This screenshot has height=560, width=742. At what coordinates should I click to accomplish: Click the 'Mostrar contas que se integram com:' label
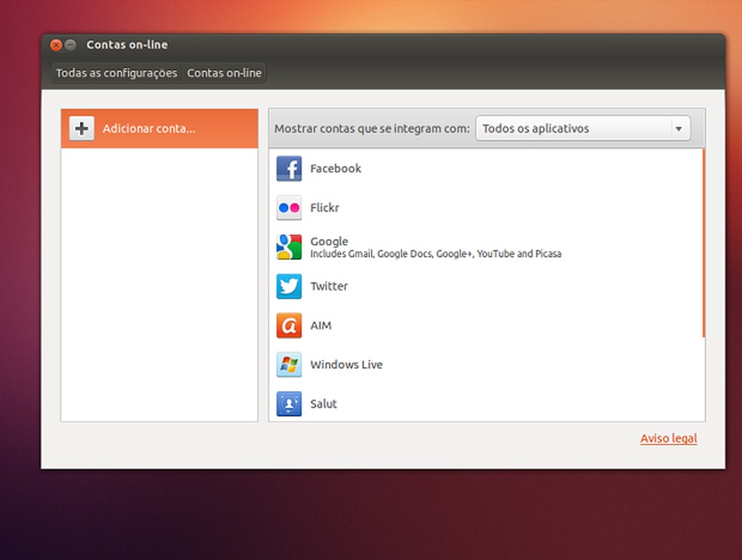(x=372, y=129)
